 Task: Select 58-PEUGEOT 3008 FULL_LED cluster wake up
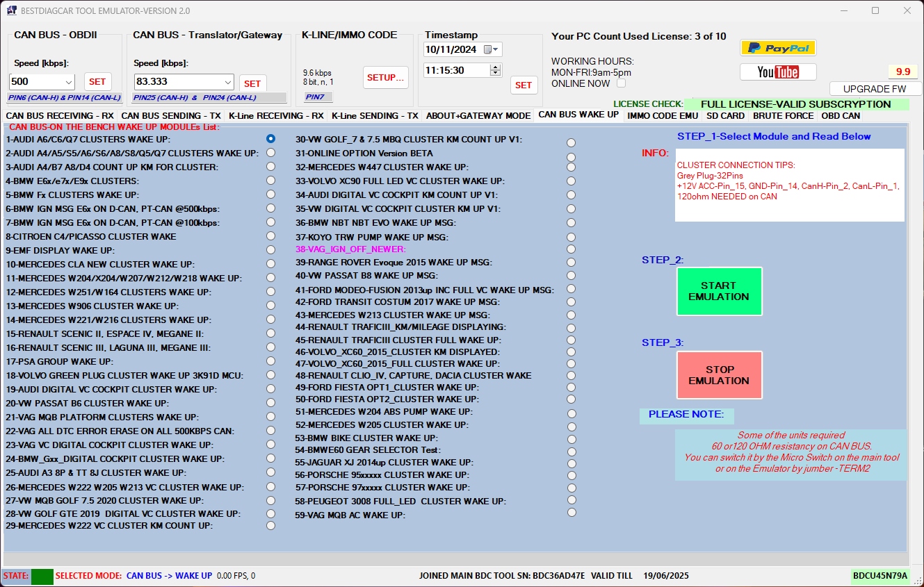pyautogui.click(x=572, y=499)
